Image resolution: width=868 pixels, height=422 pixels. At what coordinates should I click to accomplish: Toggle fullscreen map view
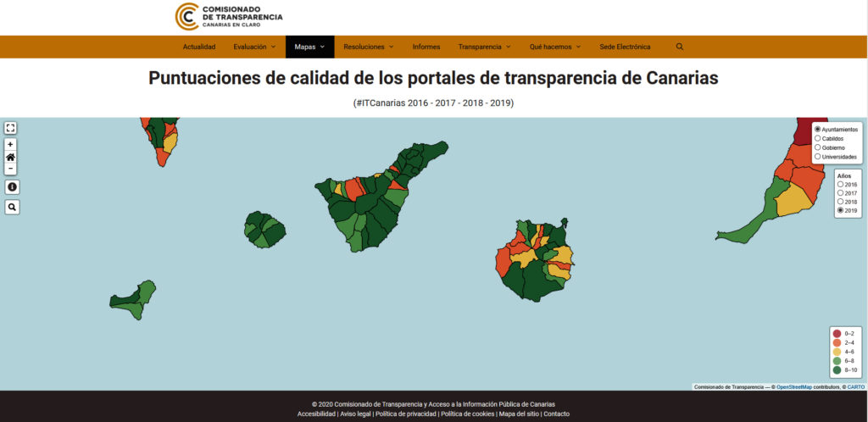(x=10, y=128)
